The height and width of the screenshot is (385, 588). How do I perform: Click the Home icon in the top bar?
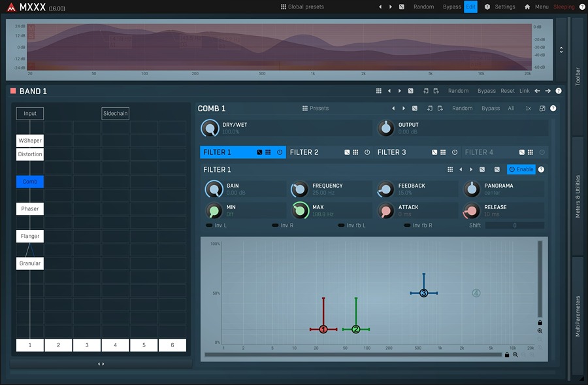pyautogui.click(x=527, y=7)
